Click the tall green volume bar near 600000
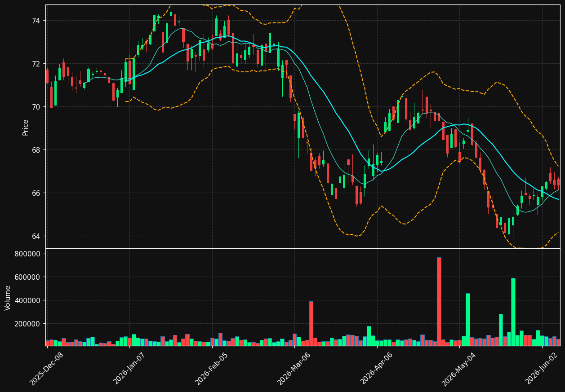This screenshot has width=565, height=392. 513,312
